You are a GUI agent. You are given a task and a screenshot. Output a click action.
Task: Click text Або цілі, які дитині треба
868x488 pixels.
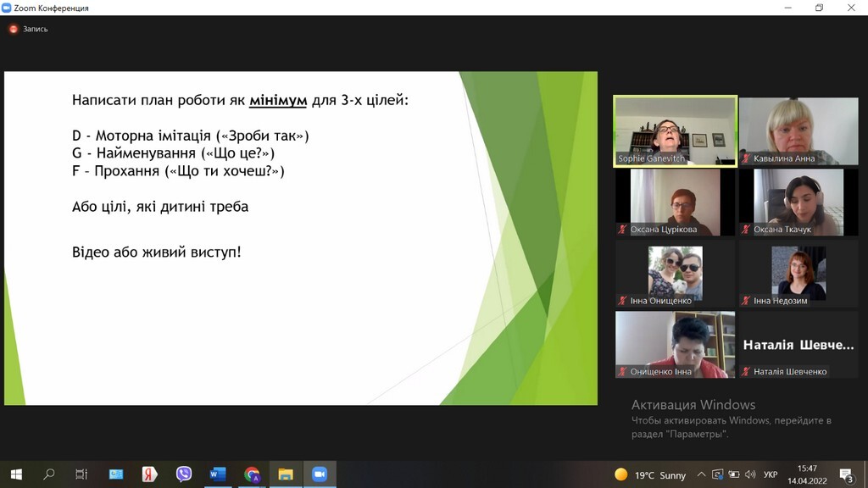point(160,207)
